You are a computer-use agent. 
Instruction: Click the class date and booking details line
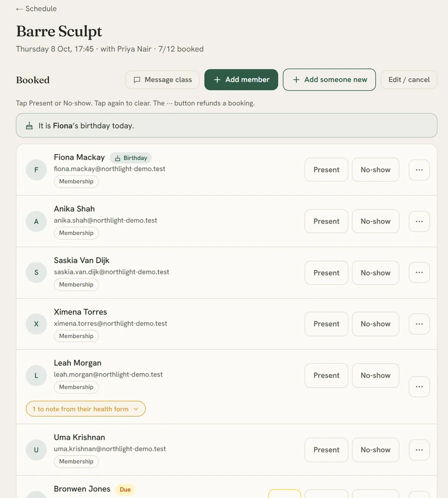[x=110, y=49]
